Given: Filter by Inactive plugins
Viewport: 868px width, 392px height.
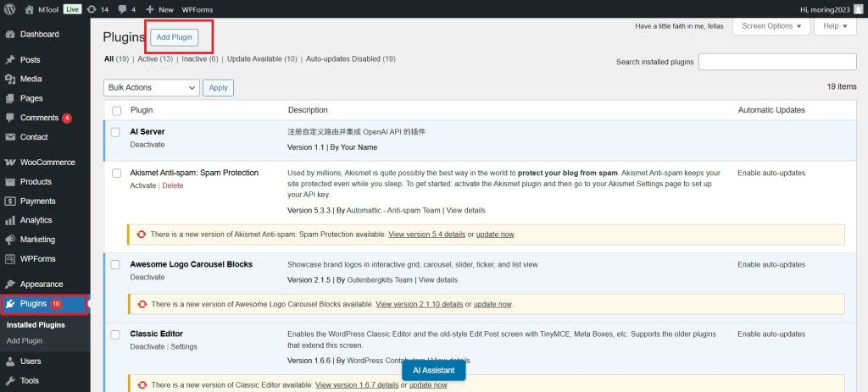Looking at the screenshot, I should tap(200, 58).
